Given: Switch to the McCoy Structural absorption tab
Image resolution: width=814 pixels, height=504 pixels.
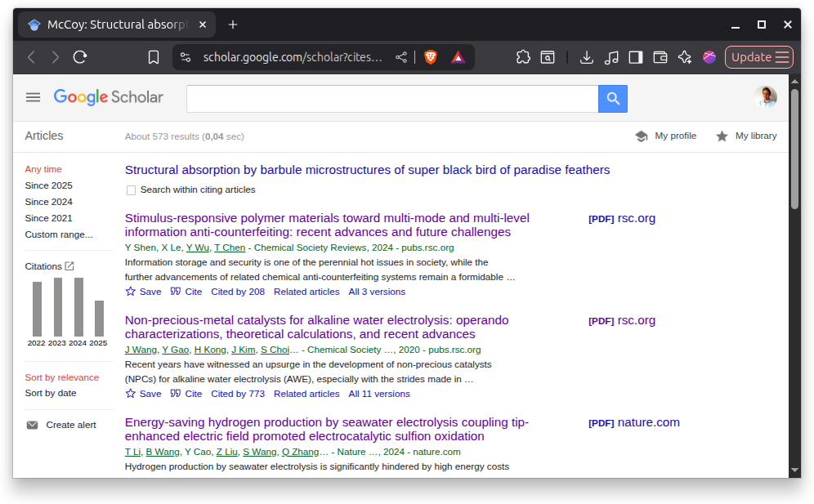Looking at the screenshot, I should tap(114, 25).
